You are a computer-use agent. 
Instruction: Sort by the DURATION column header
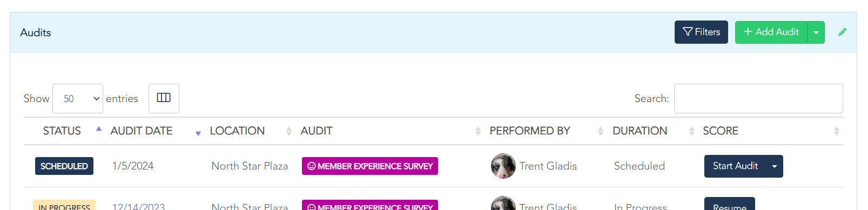(640, 131)
